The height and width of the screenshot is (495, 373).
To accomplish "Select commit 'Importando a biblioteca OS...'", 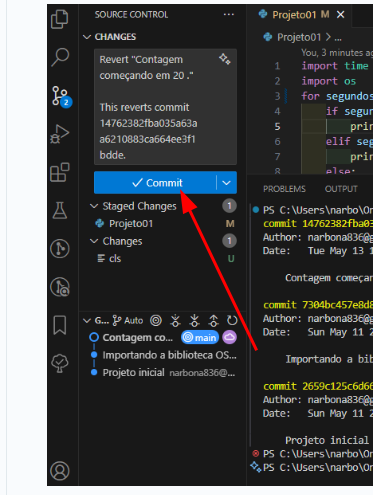I will (169, 355).
